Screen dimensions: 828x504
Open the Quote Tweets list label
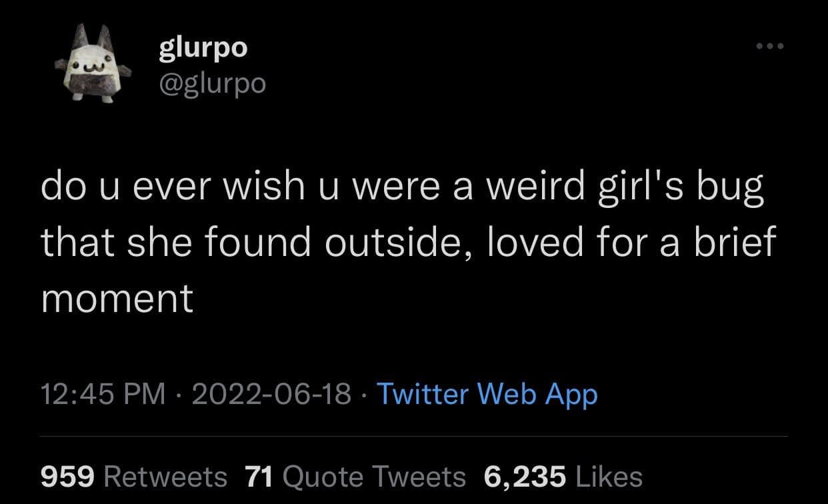[375, 476]
